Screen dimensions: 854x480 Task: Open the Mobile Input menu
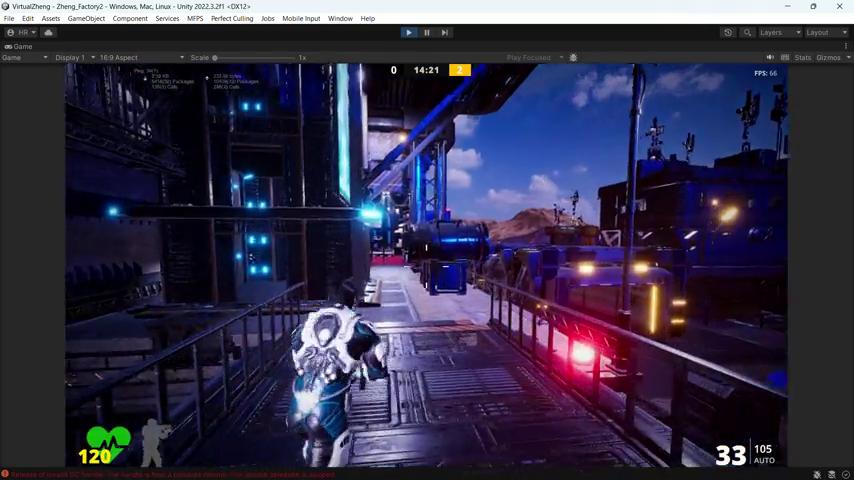[x=301, y=19]
